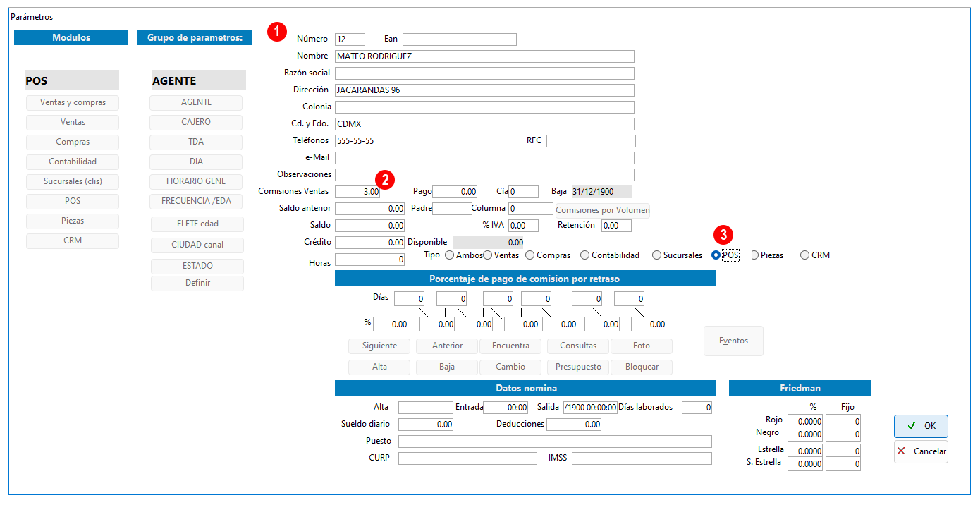Open the Eventos button
Screen dimensions: 980x505
[733, 341]
